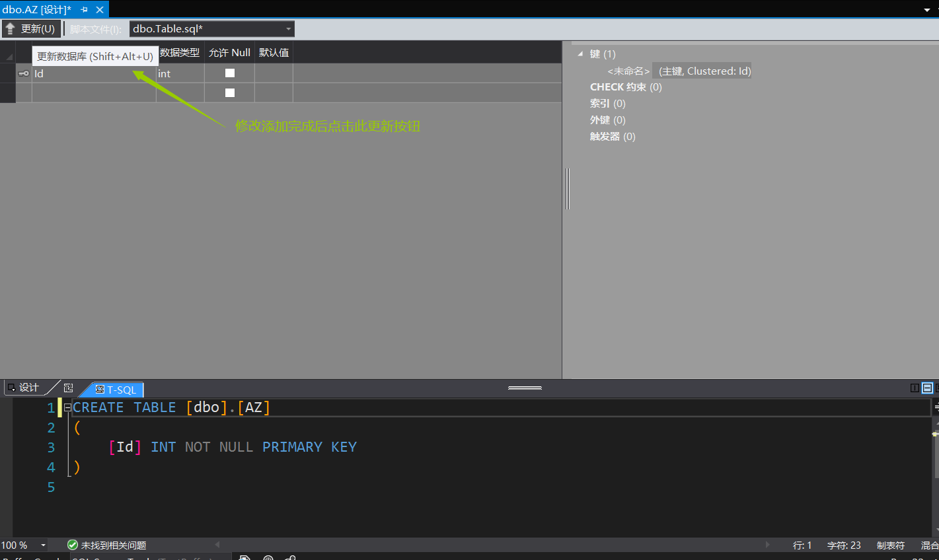Click the horizontal split pane icon at editor corner
The image size is (939, 560).
(927, 388)
